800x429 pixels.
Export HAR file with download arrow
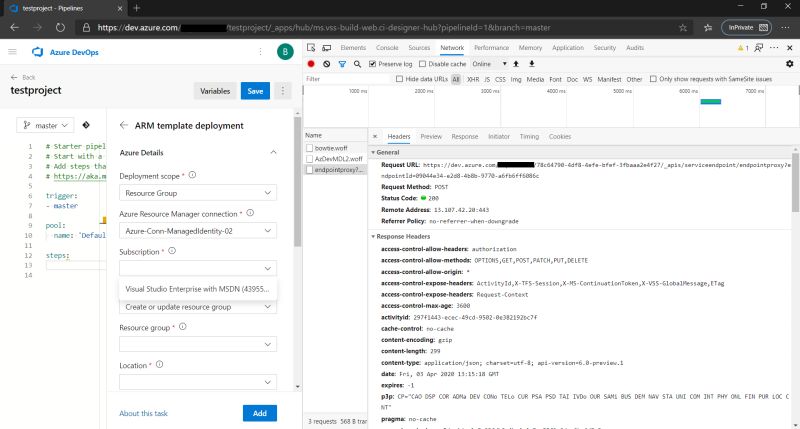532,64
